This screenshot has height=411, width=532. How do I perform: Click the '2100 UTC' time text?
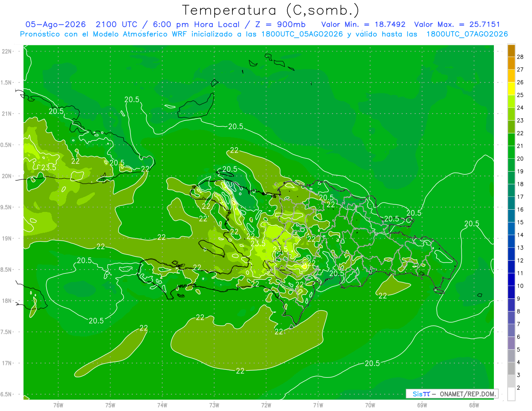pyautogui.click(x=117, y=24)
